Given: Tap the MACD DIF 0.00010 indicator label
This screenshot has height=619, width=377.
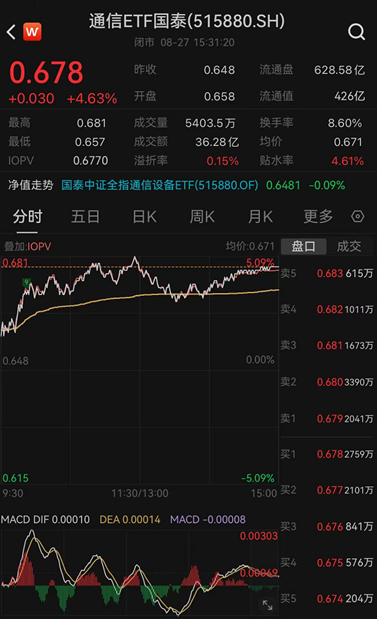Looking at the screenshot, I should pyautogui.click(x=45, y=520).
